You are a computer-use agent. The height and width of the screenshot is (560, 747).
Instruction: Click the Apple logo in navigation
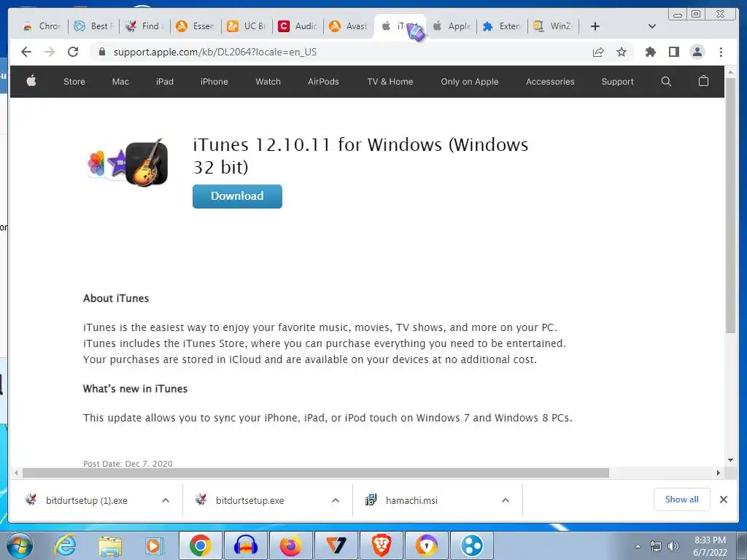click(31, 81)
